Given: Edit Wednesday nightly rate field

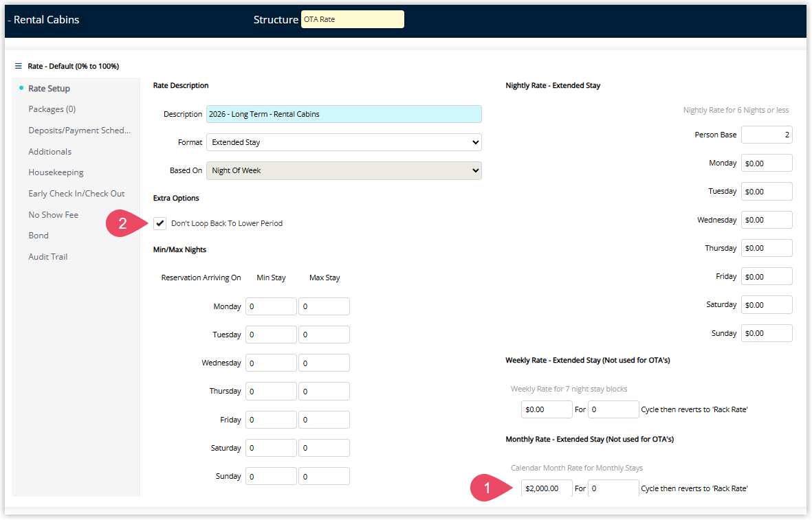Looking at the screenshot, I should 767,220.
